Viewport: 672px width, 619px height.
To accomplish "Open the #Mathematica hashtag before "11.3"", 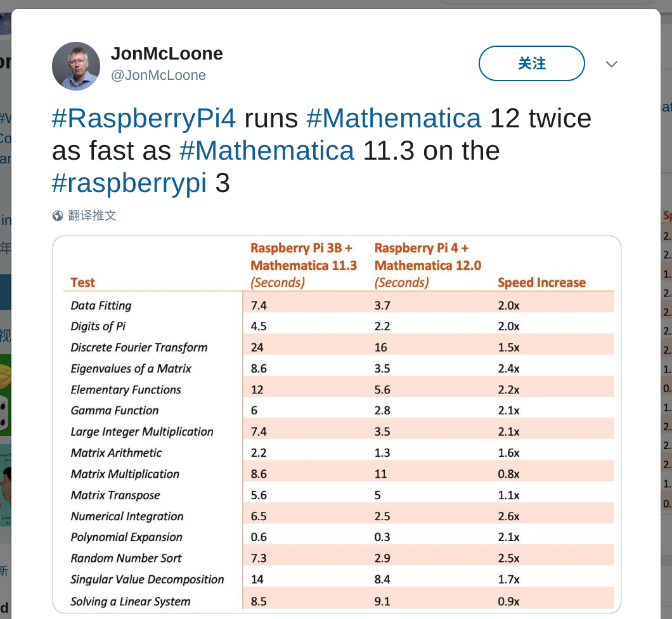I will pyautogui.click(x=267, y=151).
